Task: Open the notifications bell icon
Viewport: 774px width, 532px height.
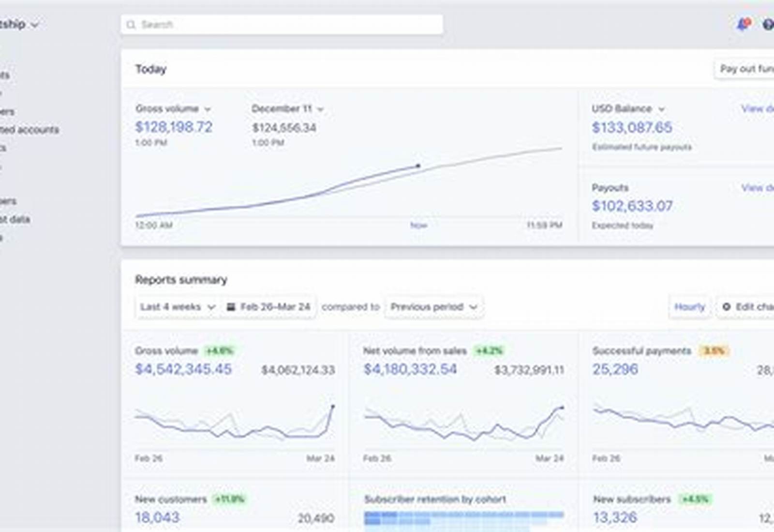Action: point(743,24)
